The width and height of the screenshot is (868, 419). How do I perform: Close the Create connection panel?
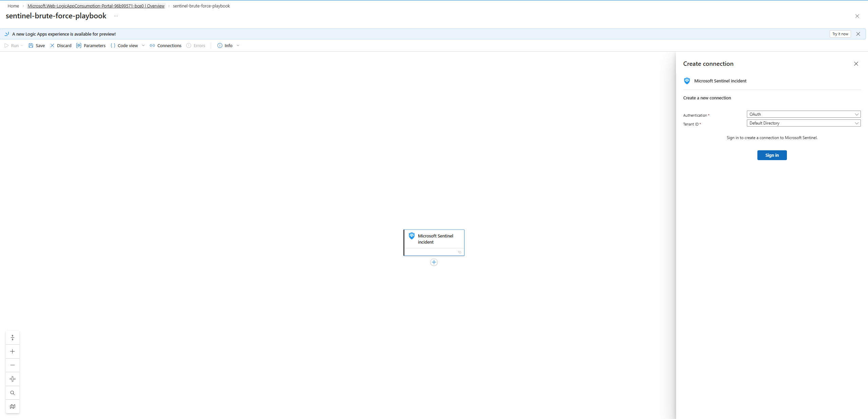(856, 64)
